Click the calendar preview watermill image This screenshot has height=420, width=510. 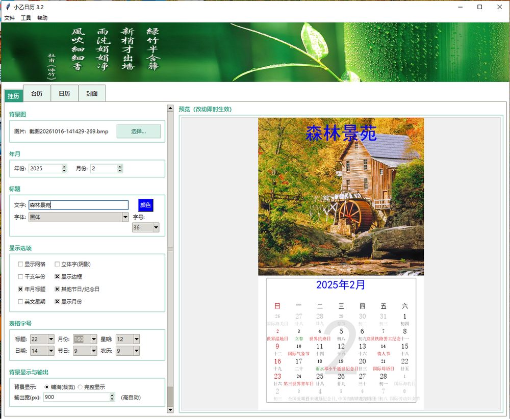tap(341, 197)
